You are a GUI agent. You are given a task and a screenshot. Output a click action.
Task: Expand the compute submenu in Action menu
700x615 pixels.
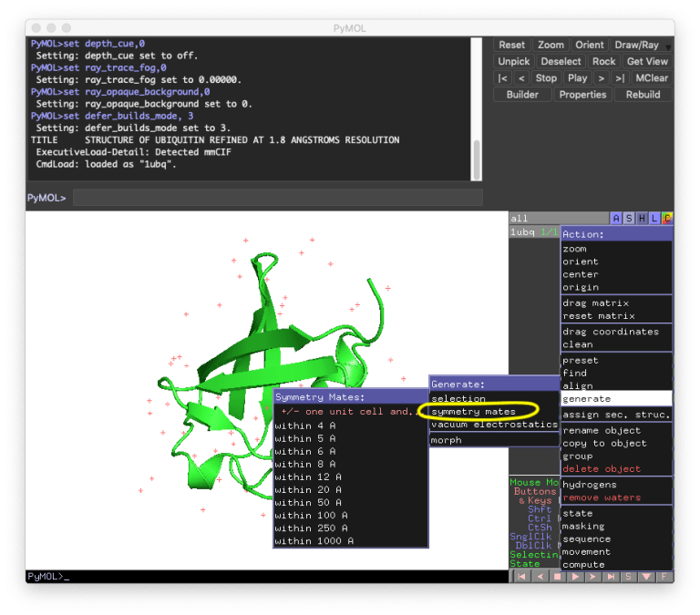click(x=616, y=565)
